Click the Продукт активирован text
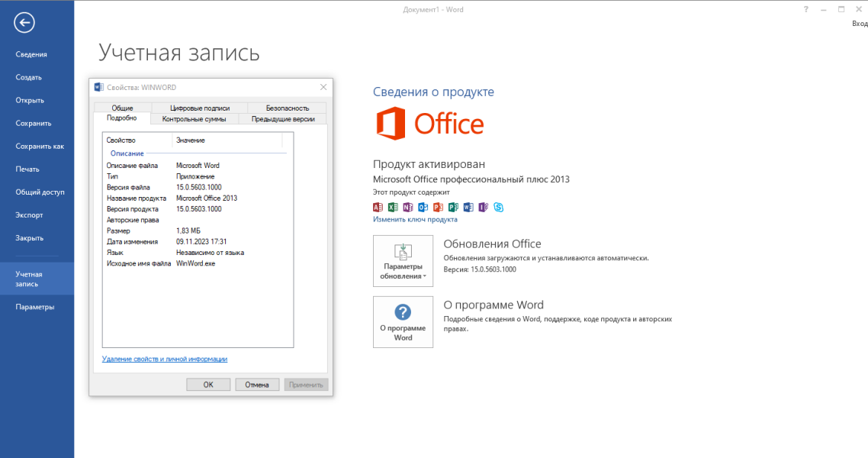 coord(429,164)
